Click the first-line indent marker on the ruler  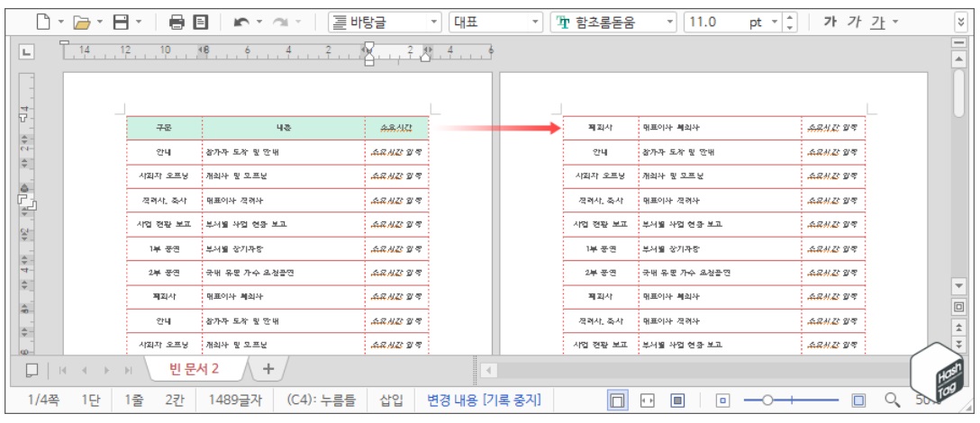369,48
